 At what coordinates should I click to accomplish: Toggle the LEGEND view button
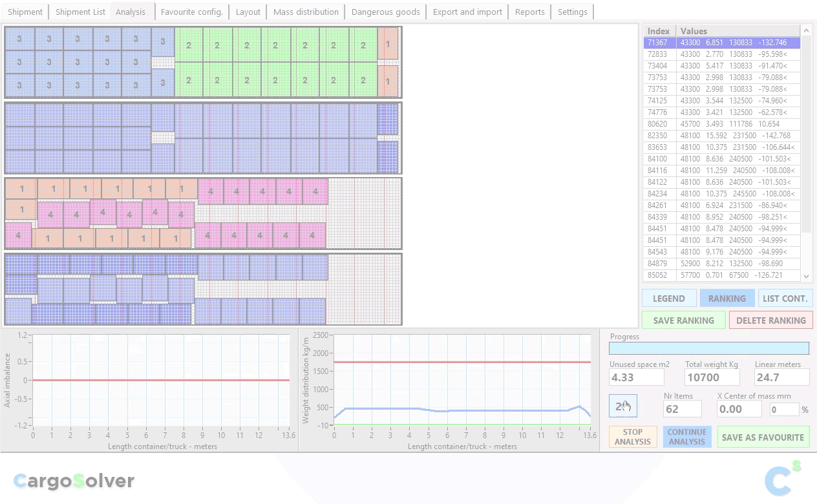coord(668,299)
